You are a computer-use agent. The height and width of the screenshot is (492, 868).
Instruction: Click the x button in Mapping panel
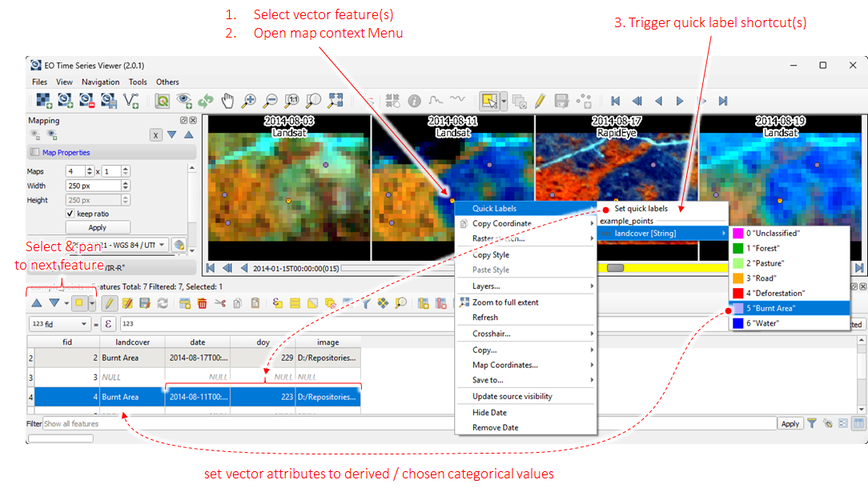pyautogui.click(x=155, y=135)
